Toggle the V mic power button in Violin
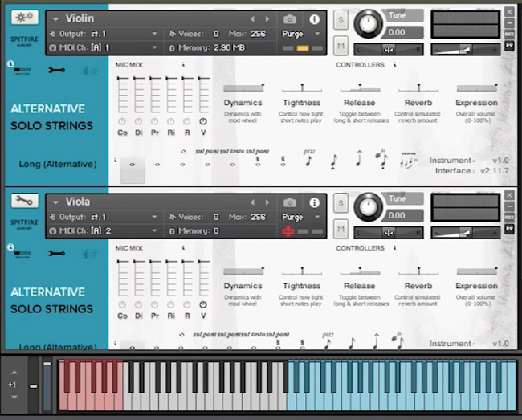 (x=203, y=122)
